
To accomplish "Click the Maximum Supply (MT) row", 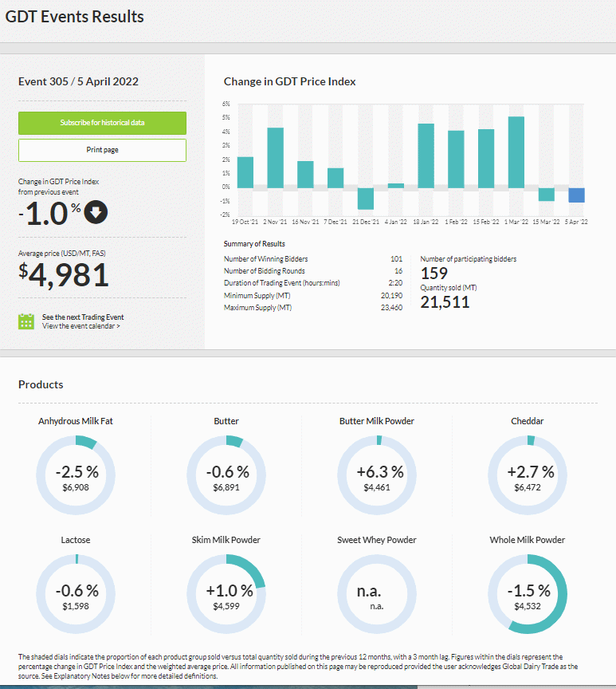I will (313, 308).
